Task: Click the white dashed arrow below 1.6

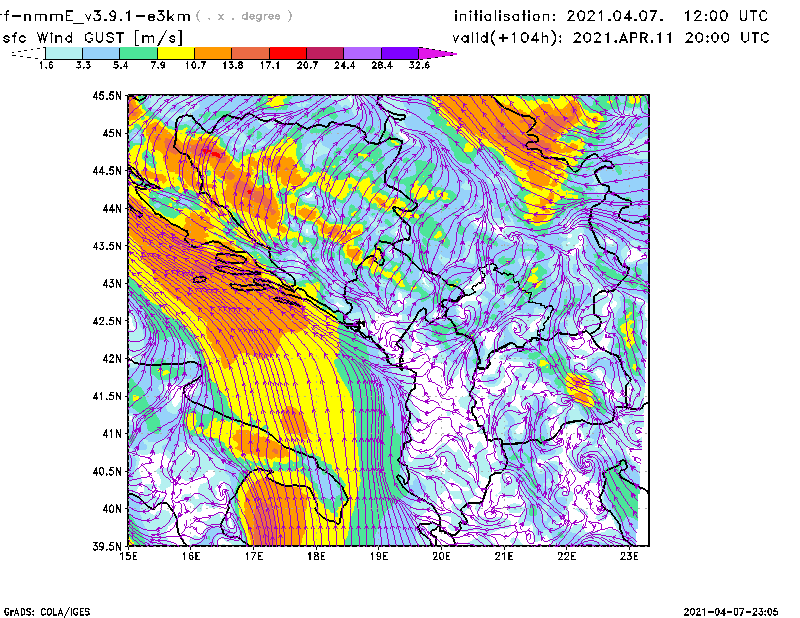Action: [x=28, y=53]
